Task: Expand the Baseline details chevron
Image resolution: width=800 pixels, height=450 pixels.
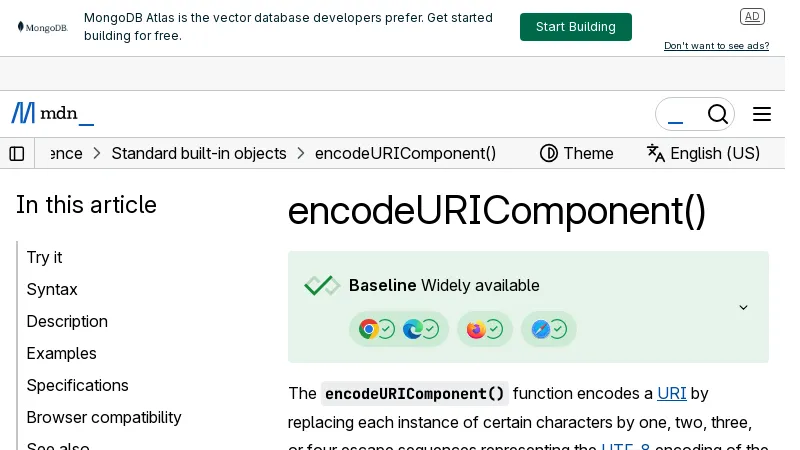Action: [x=743, y=307]
